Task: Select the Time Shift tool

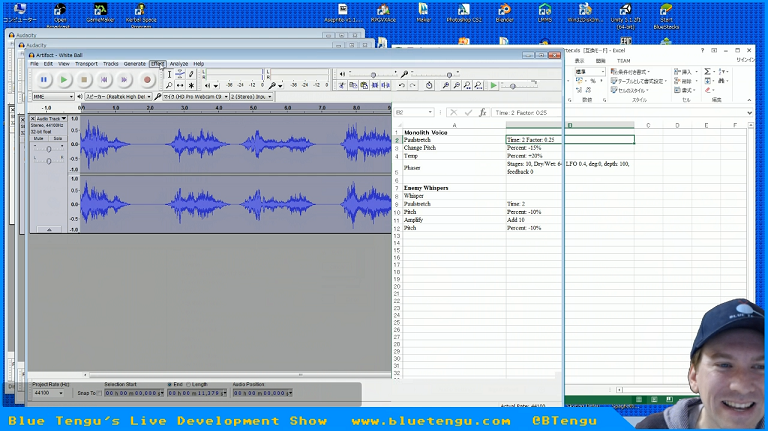Action: [180, 85]
